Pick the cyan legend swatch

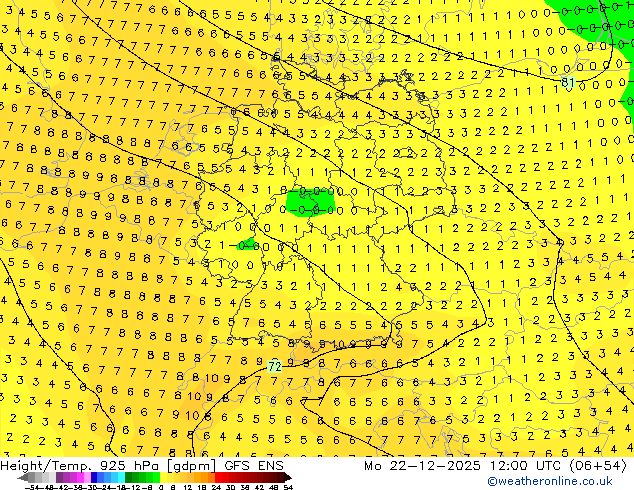point(121,477)
